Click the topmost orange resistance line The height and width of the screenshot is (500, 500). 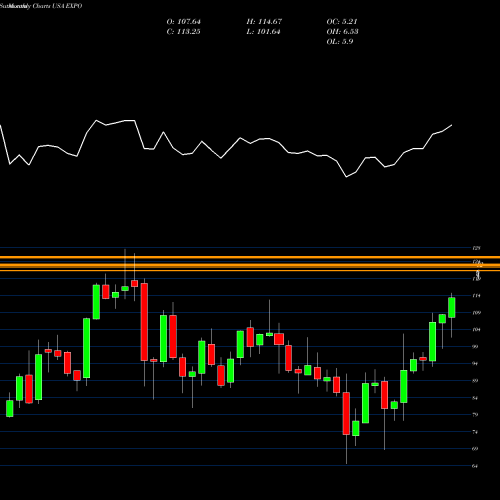pos(250,257)
